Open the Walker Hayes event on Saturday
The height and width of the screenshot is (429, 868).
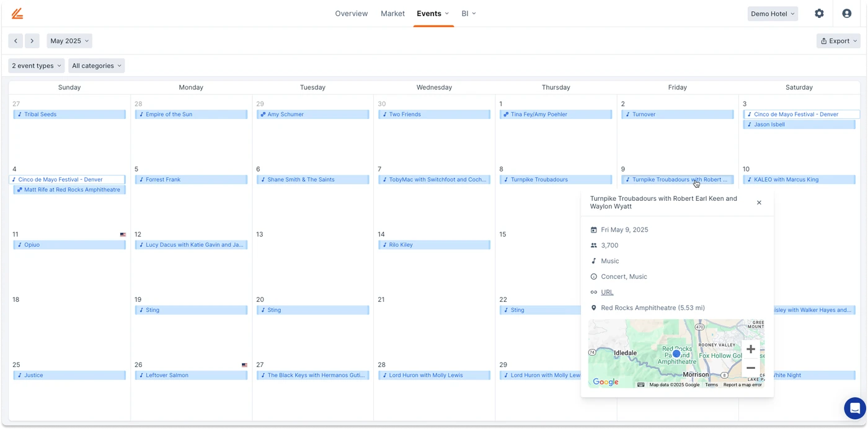[815, 310]
